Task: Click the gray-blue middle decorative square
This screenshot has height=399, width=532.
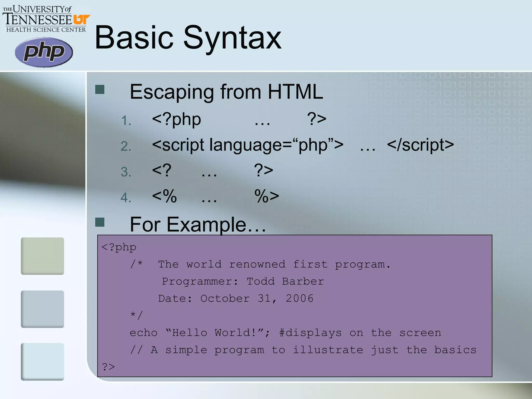Action: [43, 309]
